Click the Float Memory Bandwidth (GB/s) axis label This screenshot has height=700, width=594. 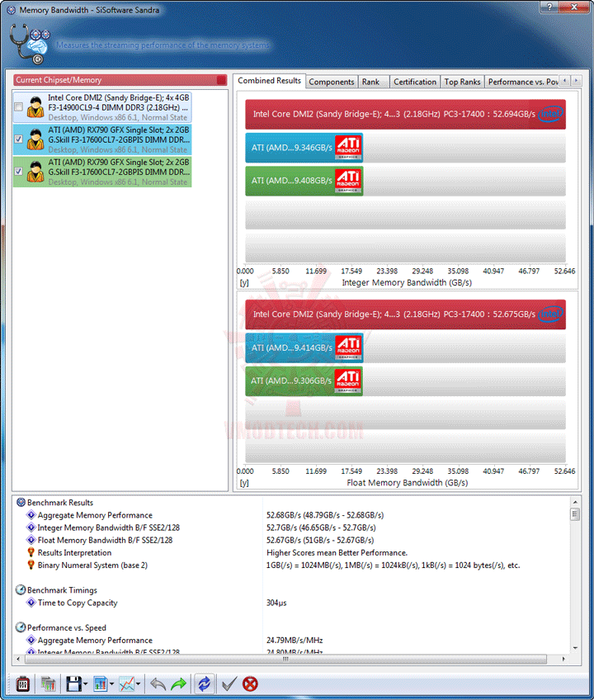coord(407,483)
